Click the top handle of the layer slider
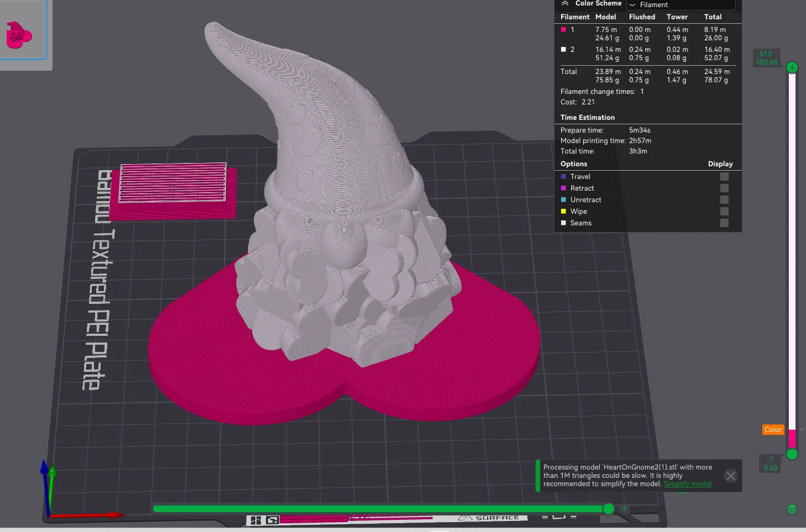Viewport: 806px width, 532px height. point(792,67)
